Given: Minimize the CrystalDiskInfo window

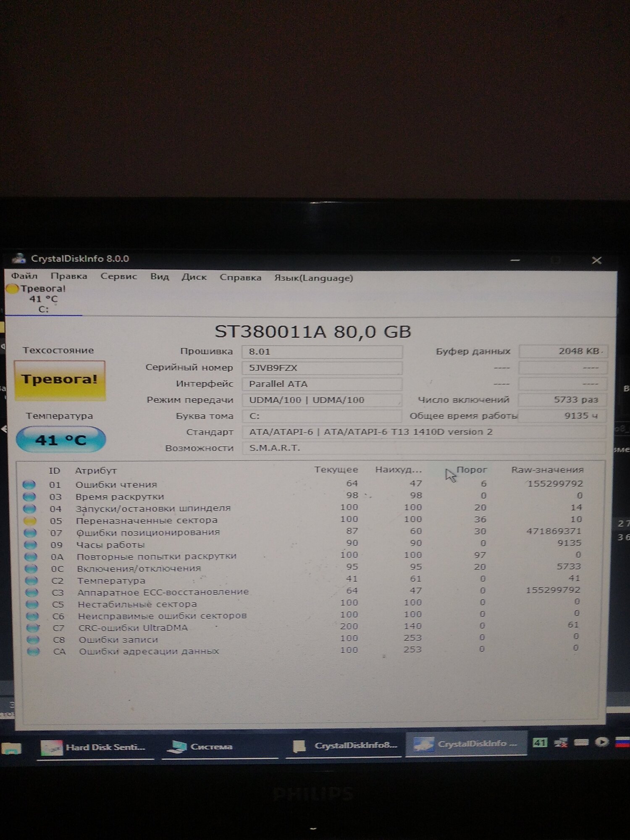Looking at the screenshot, I should [x=515, y=260].
